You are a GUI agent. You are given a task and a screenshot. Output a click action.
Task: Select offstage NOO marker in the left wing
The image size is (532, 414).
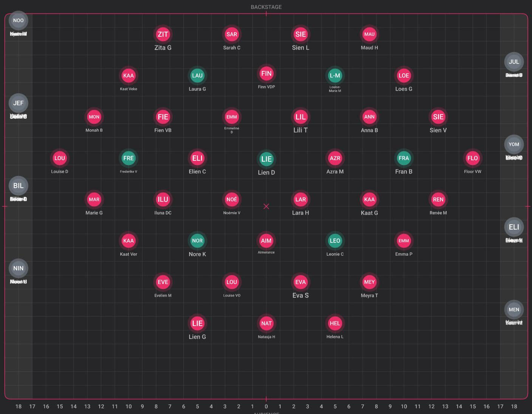[18, 21]
